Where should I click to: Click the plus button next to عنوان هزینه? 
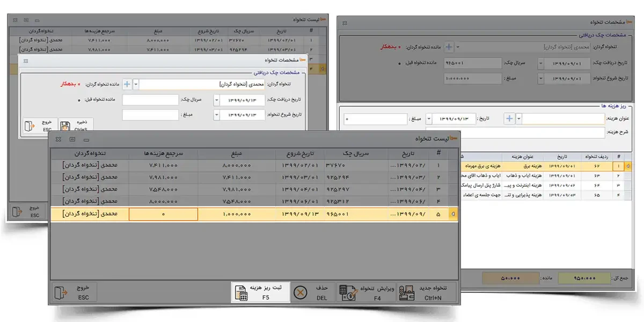coord(510,119)
